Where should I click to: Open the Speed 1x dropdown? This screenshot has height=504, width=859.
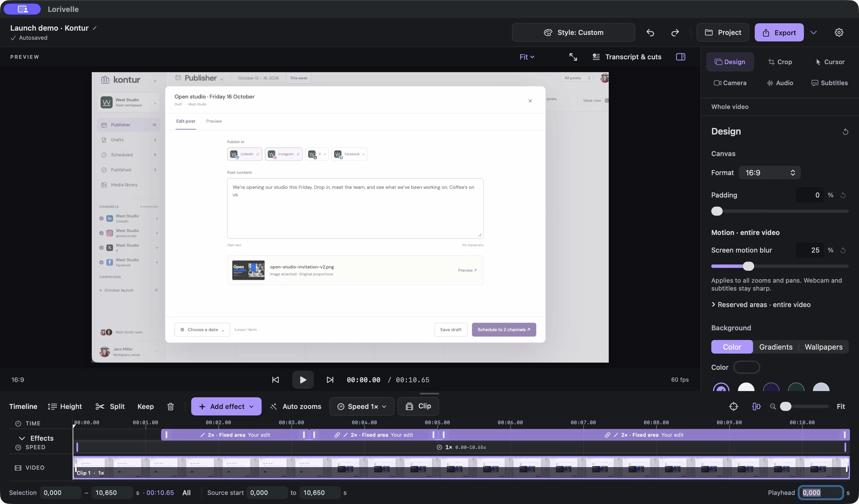362,406
